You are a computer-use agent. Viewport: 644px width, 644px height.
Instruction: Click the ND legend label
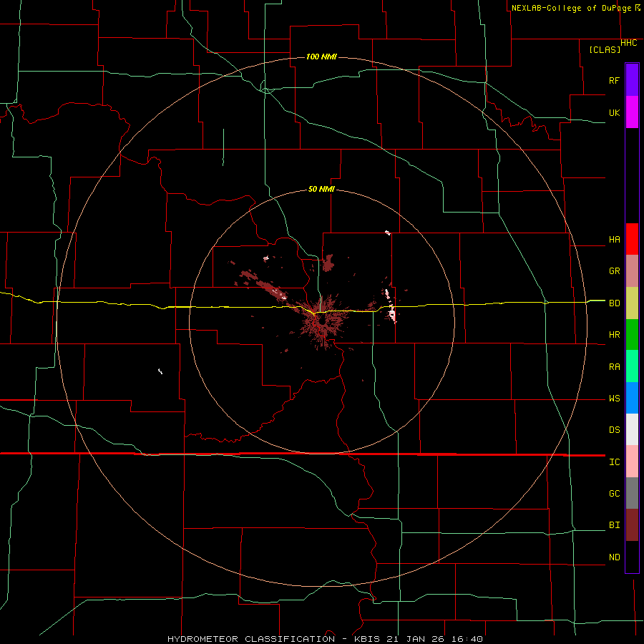pos(614,557)
